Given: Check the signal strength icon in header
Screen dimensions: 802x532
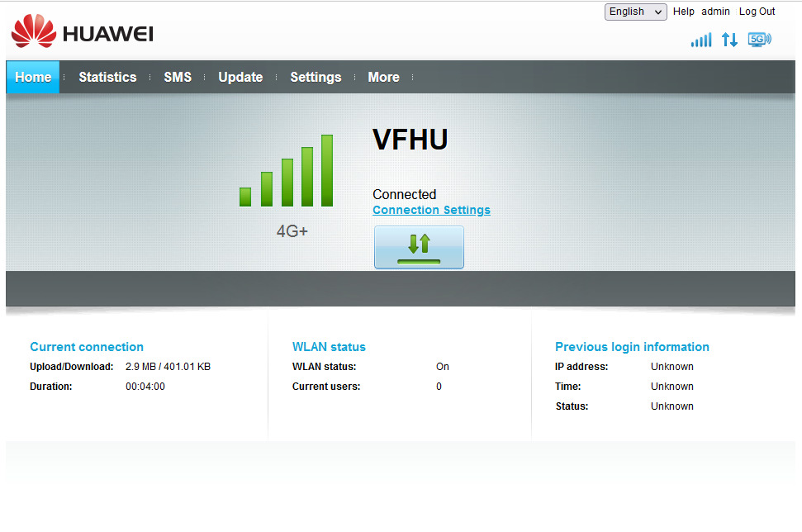Looking at the screenshot, I should [x=701, y=40].
